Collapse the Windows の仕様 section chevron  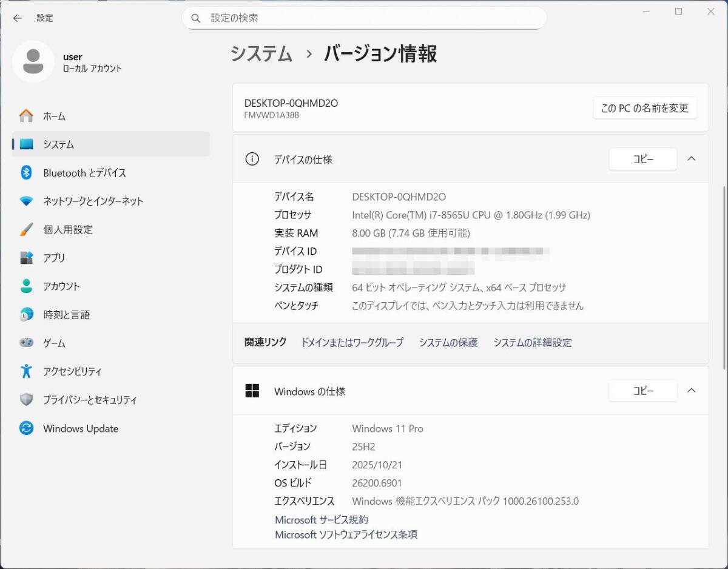click(691, 391)
